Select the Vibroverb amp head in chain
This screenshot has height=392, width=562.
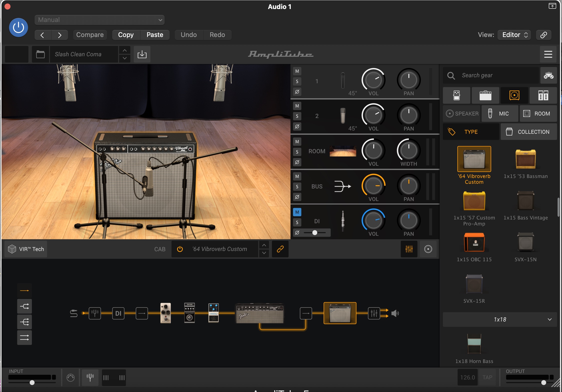[x=260, y=313]
